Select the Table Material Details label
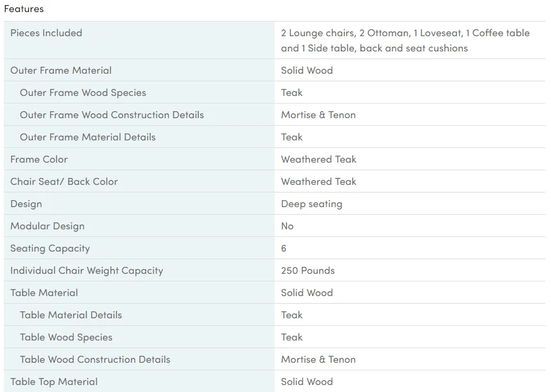This screenshot has height=392, width=551. click(71, 315)
